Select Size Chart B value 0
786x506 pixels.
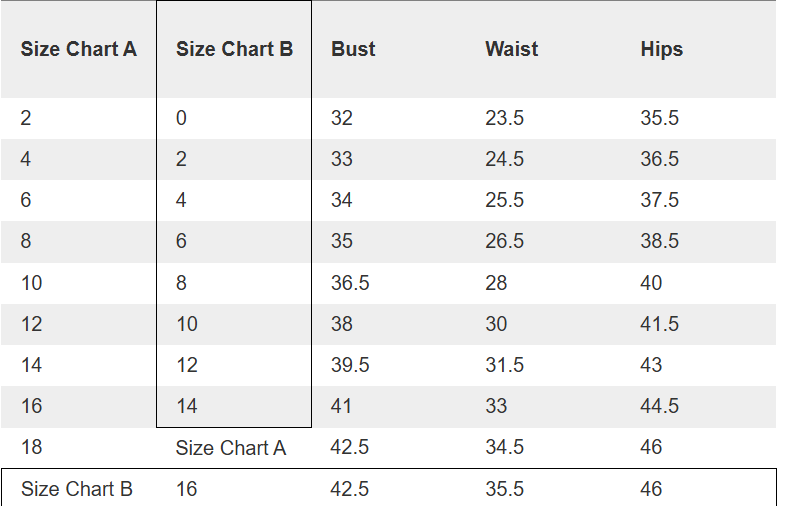pos(181,118)
